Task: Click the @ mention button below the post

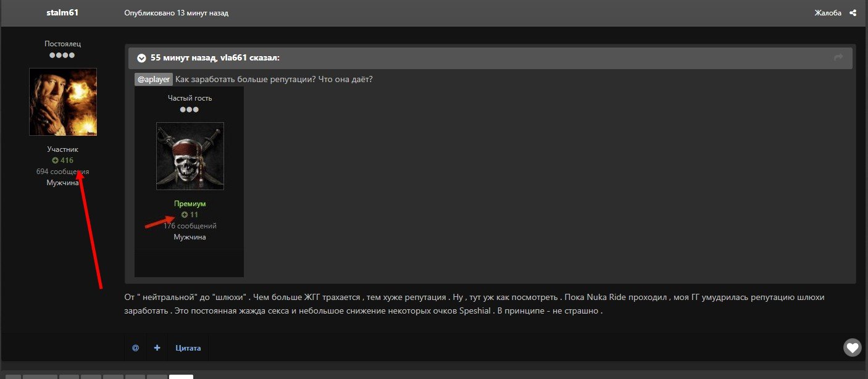Action: pos(135,348)
